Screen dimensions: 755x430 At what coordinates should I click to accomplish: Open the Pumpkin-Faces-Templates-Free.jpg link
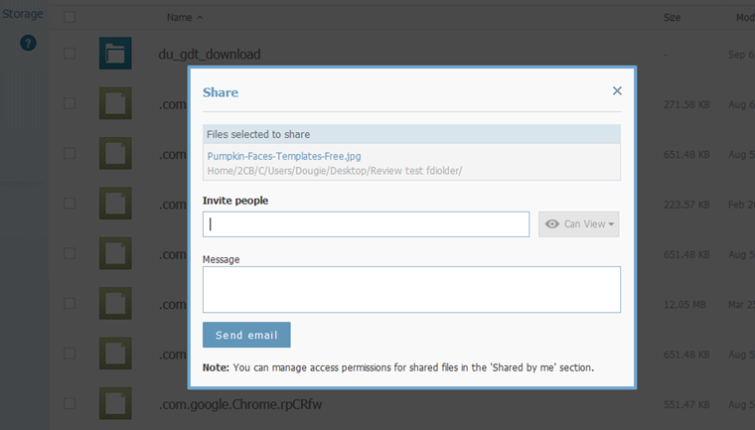(x=284, y=156)
